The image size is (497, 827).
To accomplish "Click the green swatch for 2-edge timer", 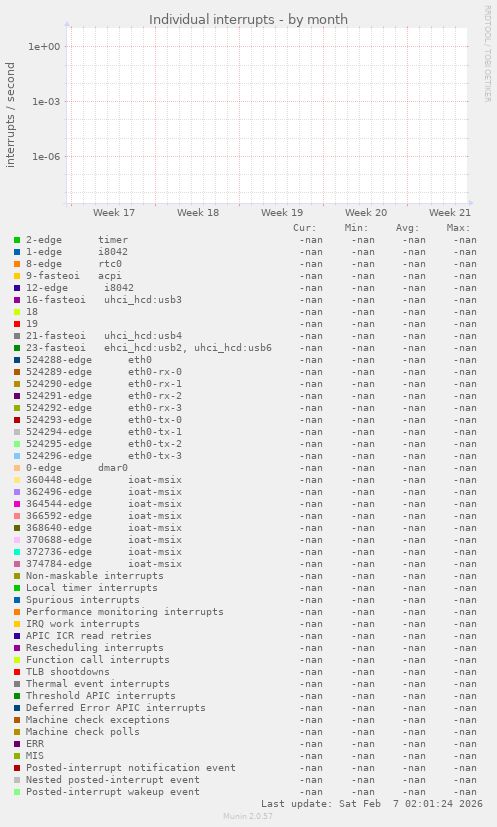I will coord(17,240).
